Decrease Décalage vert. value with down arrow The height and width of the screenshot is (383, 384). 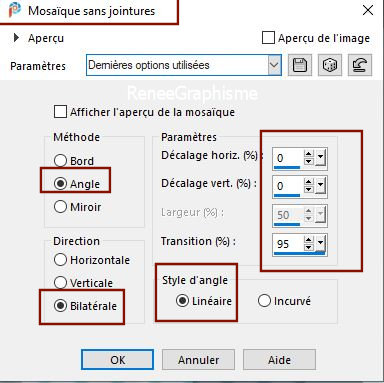(x=309, y=189)
